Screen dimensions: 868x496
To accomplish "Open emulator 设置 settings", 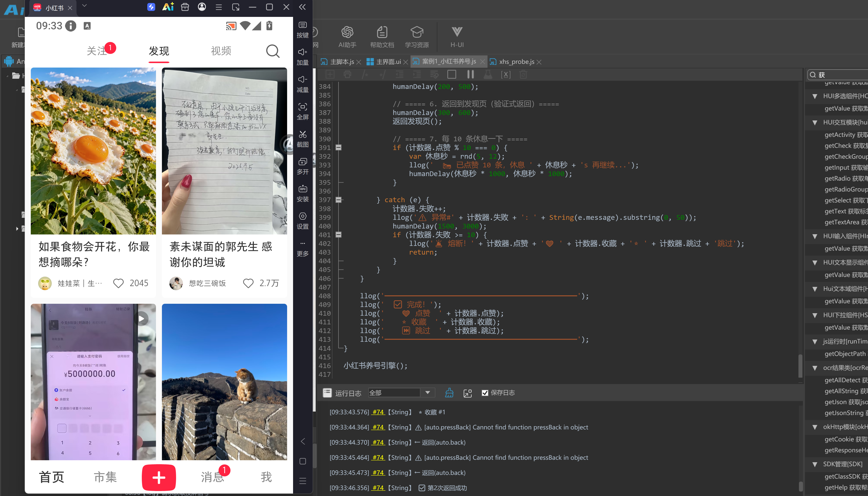I will pyautogui.click(x=302, y=220).
